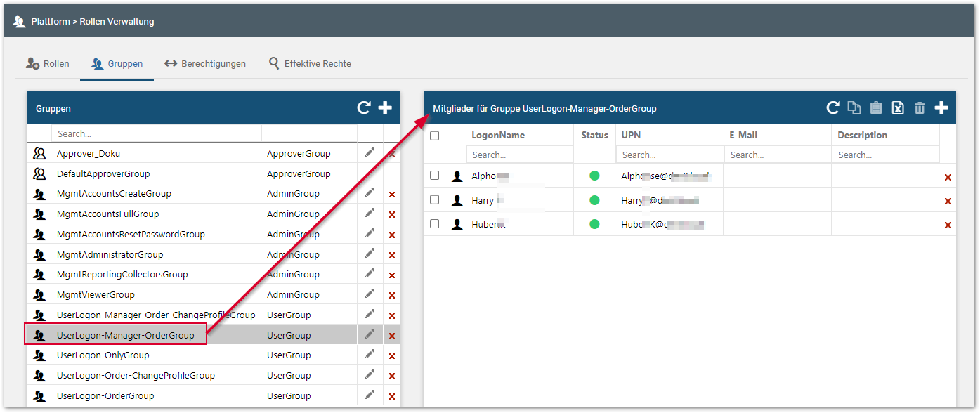Screen dimensions: 980x413
Task: Delete the MgmtAccountsCreateGroup entry
Action: (x=392, y=195)
